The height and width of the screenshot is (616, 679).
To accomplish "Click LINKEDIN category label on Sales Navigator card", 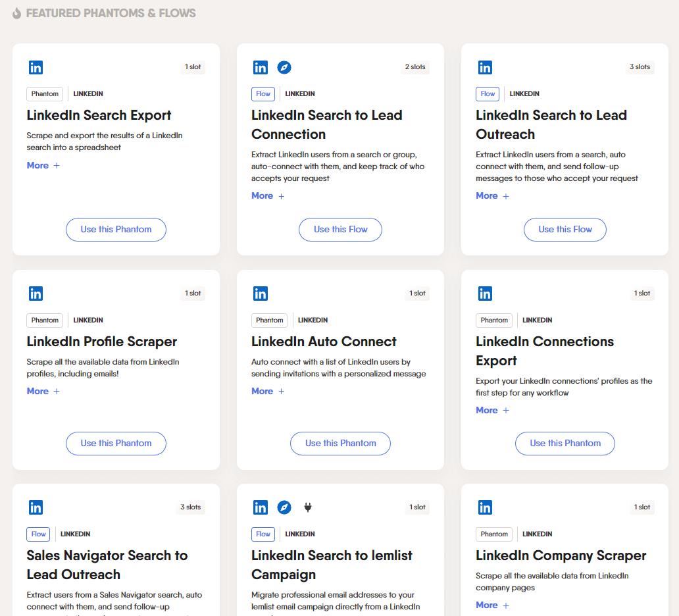I will (76, 534).
